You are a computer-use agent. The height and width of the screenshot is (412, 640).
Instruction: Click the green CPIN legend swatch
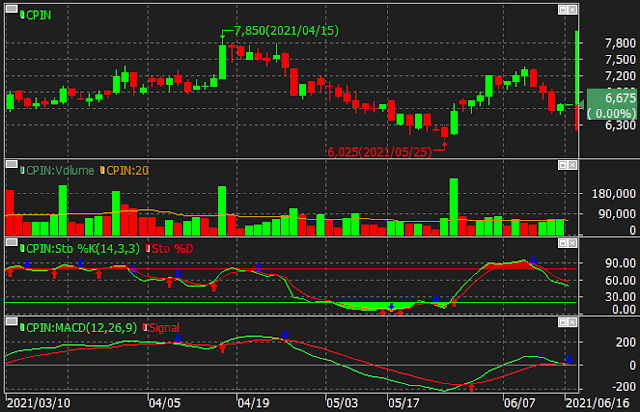22,15
